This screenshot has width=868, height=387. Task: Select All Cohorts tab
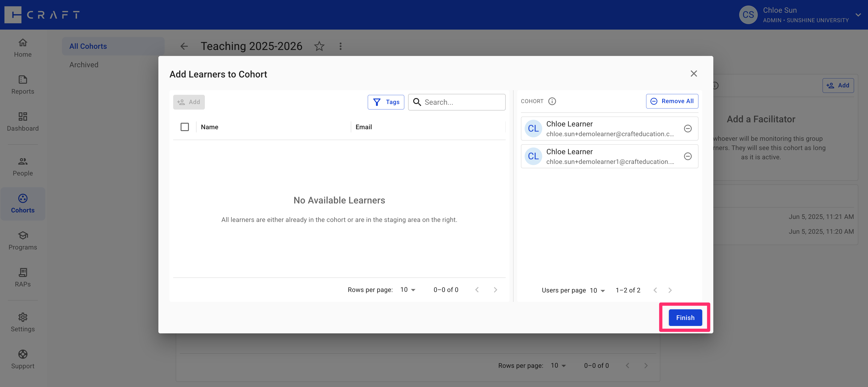coord(88,46)
